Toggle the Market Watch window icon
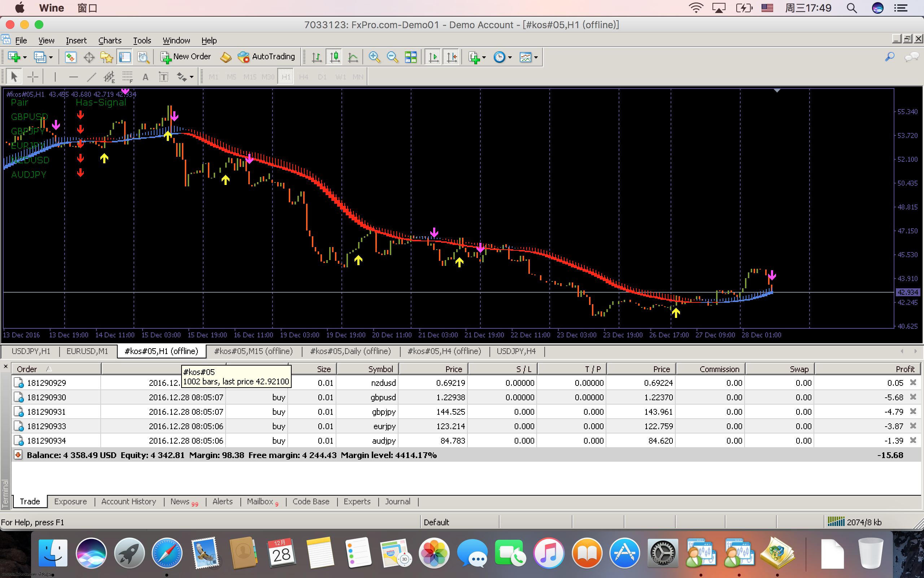Image resolution: width=924 pixels, height=578 pixels. 70,57
